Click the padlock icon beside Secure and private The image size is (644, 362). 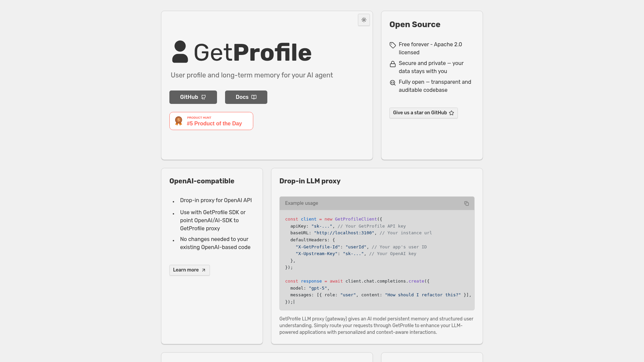click(x=392, y=64)
